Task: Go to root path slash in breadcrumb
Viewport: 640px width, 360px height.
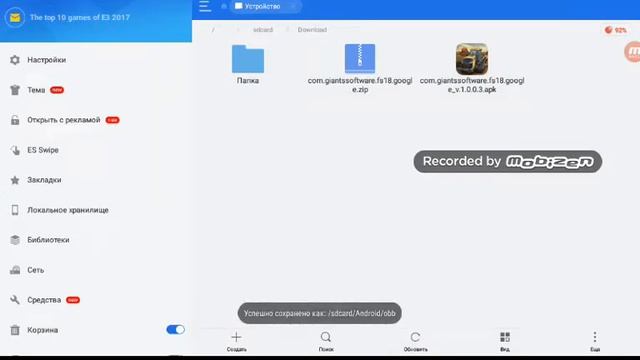Action: 213,30
